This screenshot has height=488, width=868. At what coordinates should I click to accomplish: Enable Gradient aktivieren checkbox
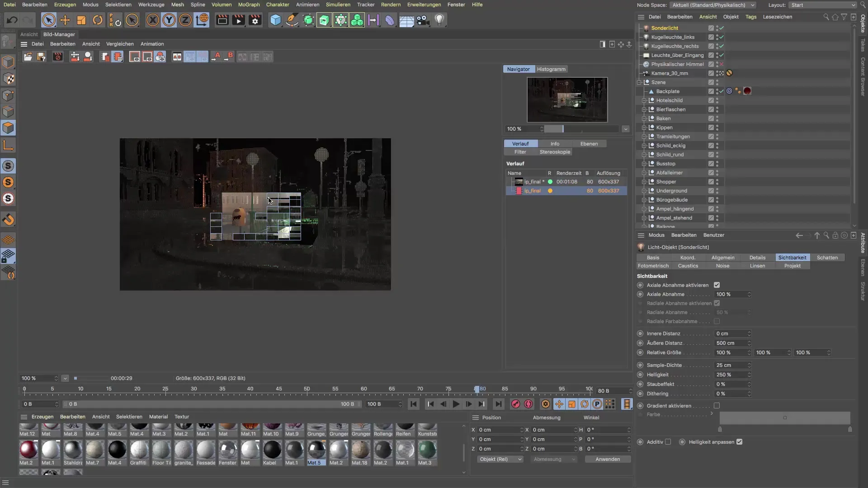(x=717, y=406)
